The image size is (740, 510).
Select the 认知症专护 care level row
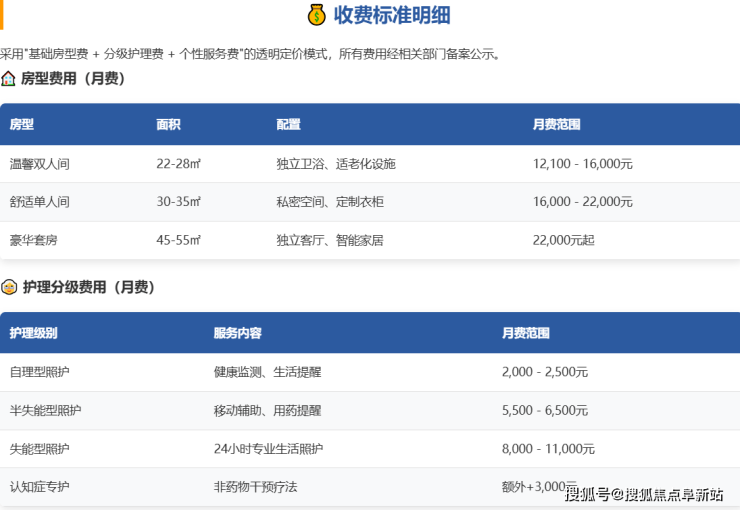[40, 487]
